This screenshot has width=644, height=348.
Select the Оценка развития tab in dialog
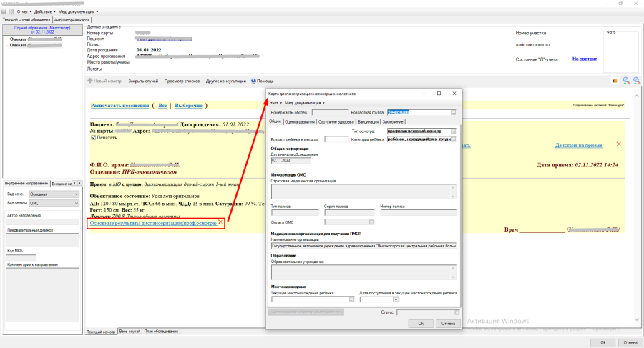point(300,122)
